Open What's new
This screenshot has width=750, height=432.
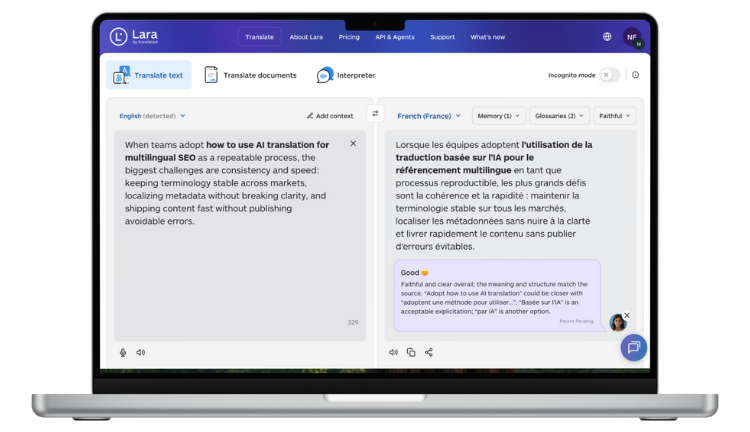coord(487,37)
